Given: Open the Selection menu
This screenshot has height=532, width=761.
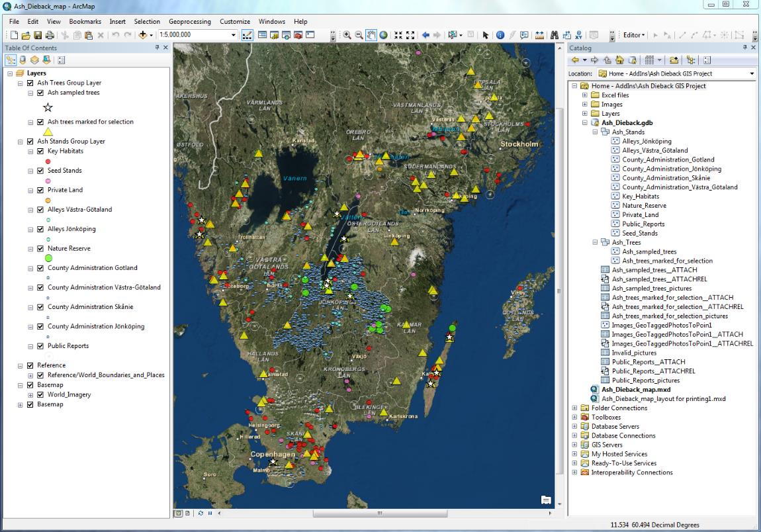Looking at the screenshot, I should point(147,21).
